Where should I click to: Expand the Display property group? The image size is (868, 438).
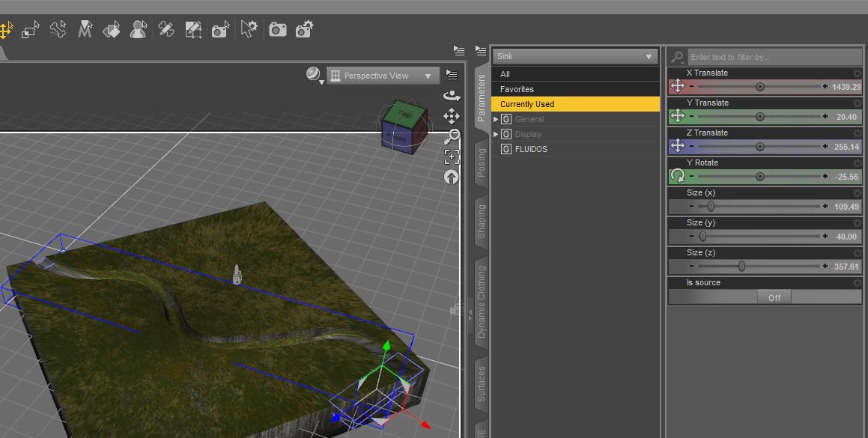[496, 134]
